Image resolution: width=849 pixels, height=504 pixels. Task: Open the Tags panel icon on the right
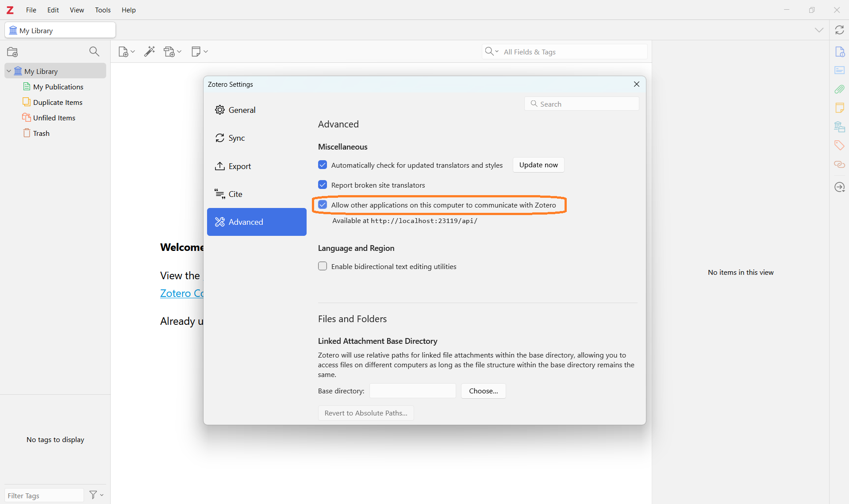[x=839, y=145]
